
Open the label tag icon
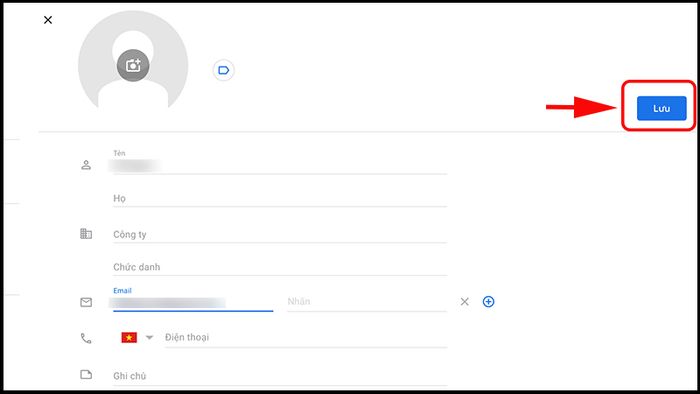[x=223, y=70]
